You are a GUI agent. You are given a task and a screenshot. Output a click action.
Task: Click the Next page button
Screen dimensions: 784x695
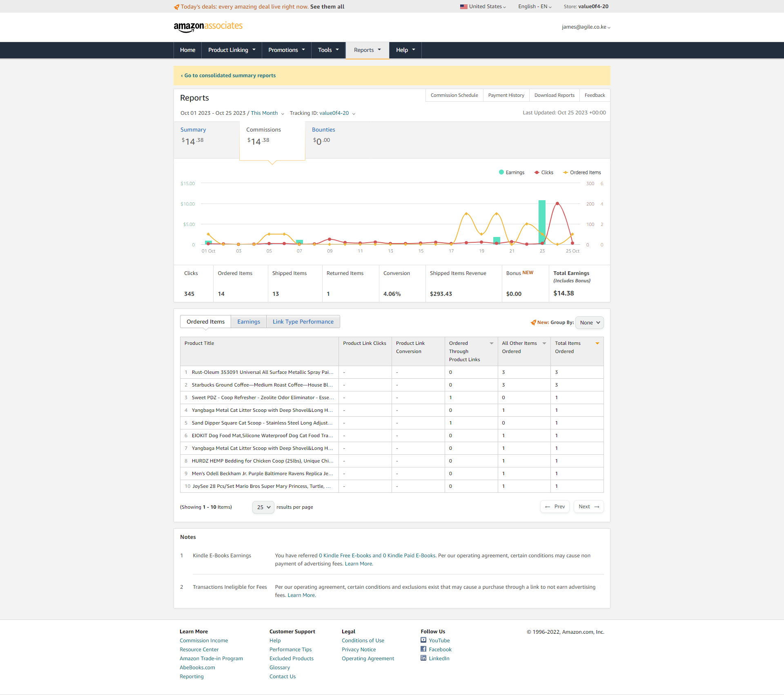point(588,507)
